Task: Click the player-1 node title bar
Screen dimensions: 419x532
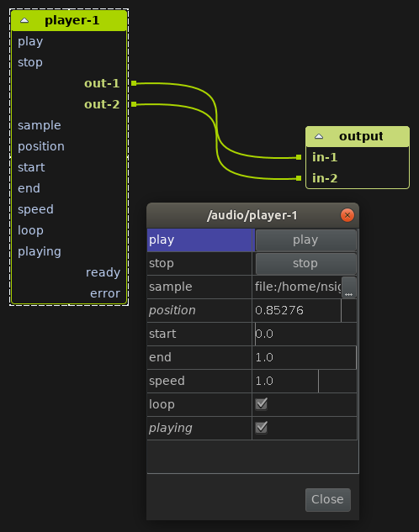Action: [69, 21]
